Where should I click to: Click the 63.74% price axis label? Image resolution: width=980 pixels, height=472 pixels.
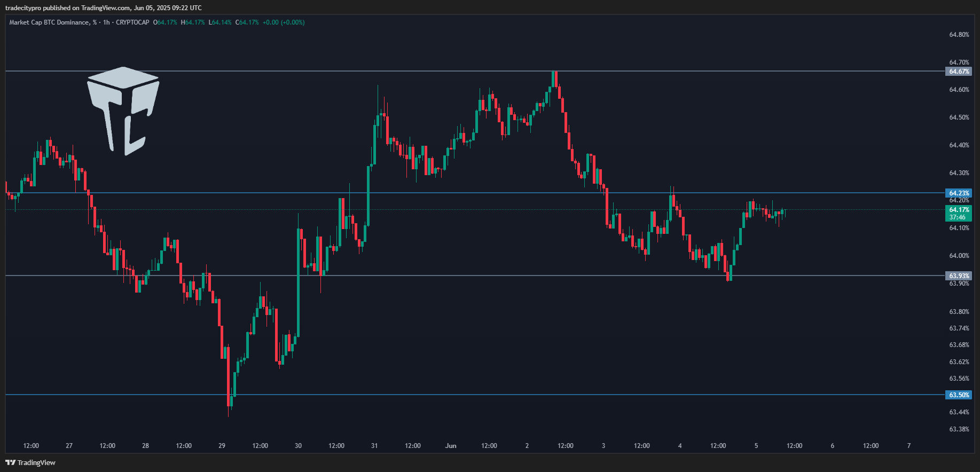click(959, 328)
